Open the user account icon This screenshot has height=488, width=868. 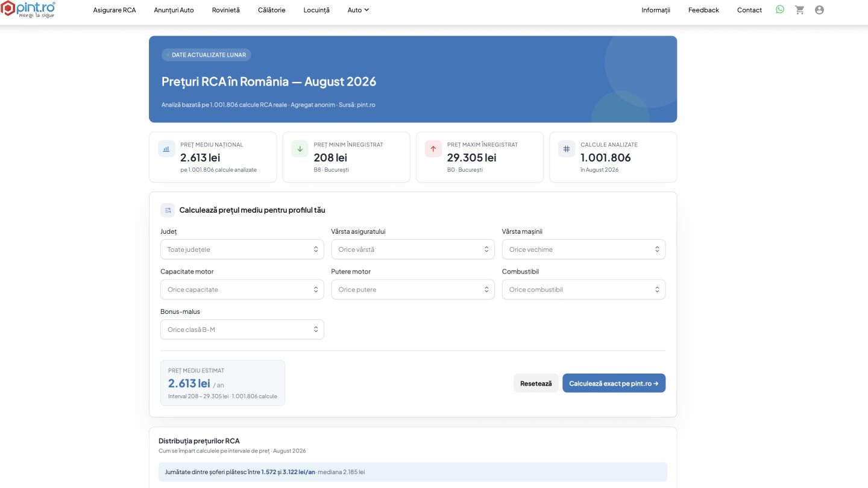point(819,10)
